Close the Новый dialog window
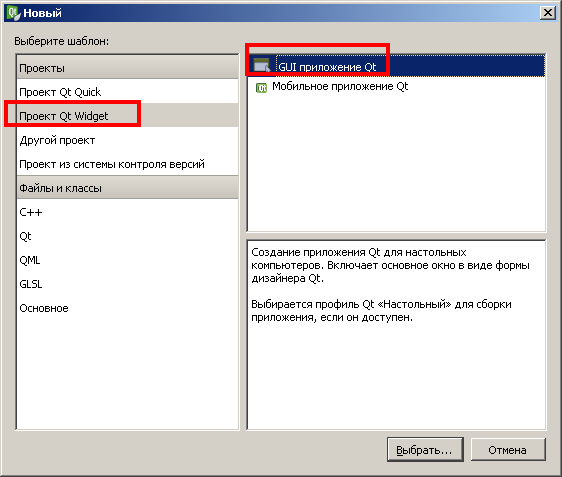562x477 pixels. [547, 13]
